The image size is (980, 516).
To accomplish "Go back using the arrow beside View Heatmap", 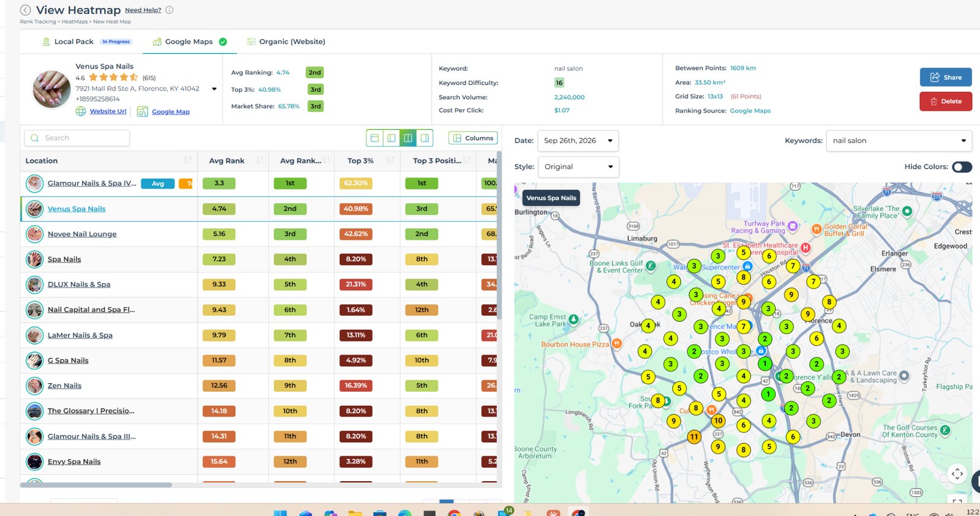I will pyautogui.click(x=25, y=10).
